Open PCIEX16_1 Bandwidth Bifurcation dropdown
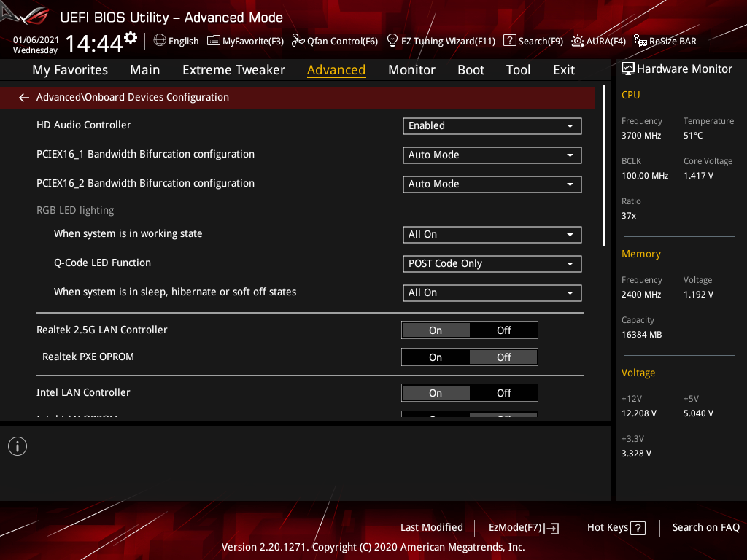This screenshot has width=747, height=560. pos(492,155)
